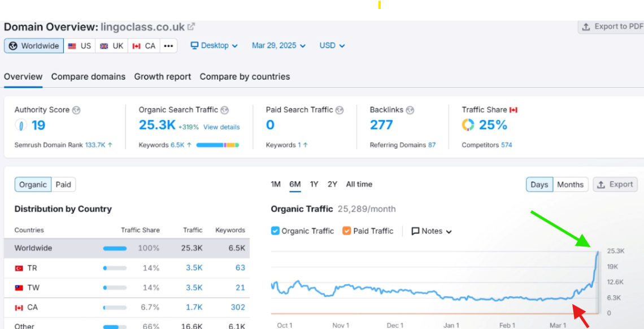Viewport: 644px width, 329px height.
Task: Click the globe icon next to Backlinks
Action: point(410,110)
